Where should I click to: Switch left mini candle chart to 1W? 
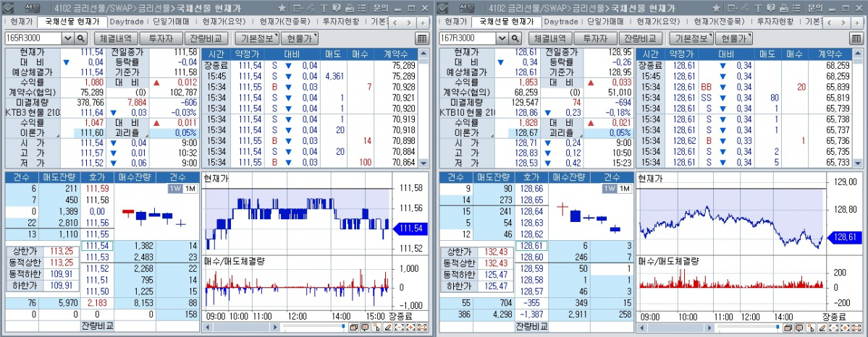[x=175, y=189]
